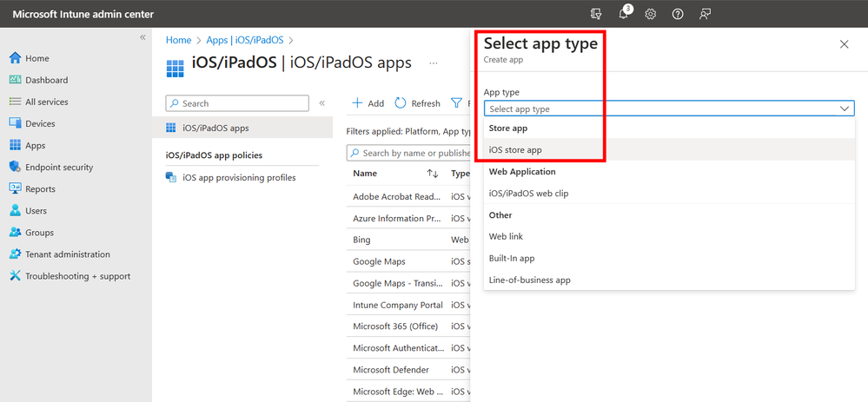Viewport: 868px width, 402px height.
Task: Select iOS/iPadOS apps menu item
Action: (242, 129)
